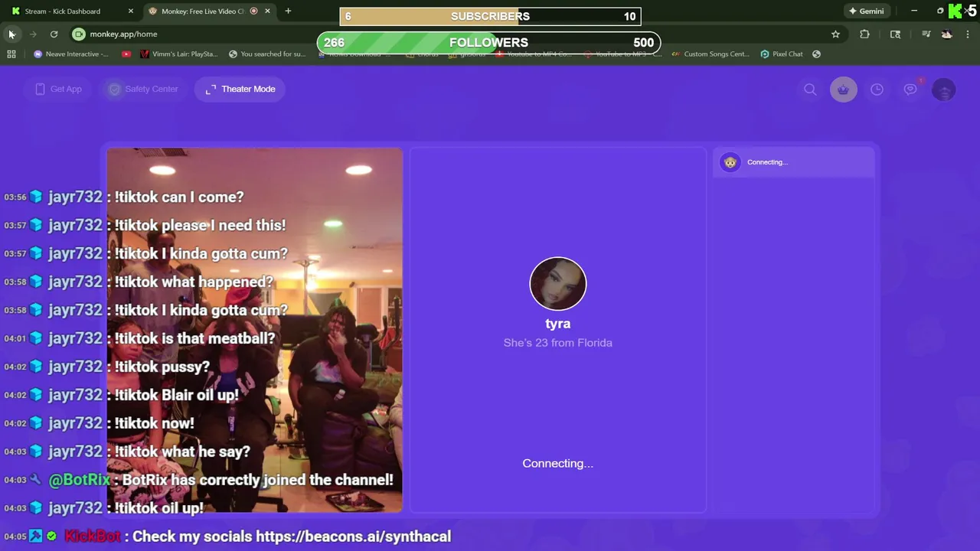Screen dimensions: 980x551
Task: Click recording indicator on Monkey tab
Action: [253, 11]
